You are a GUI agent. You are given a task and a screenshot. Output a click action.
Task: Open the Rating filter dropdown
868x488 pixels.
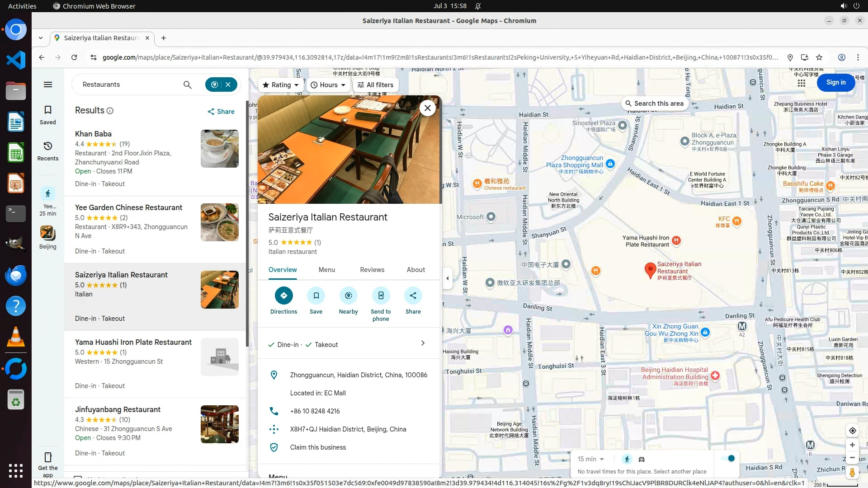[280, 85]
